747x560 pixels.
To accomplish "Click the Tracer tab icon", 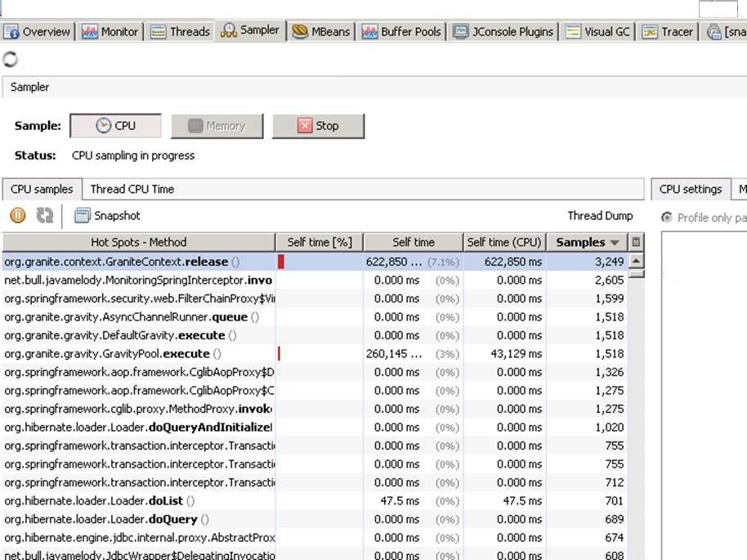I will [650, 32].
